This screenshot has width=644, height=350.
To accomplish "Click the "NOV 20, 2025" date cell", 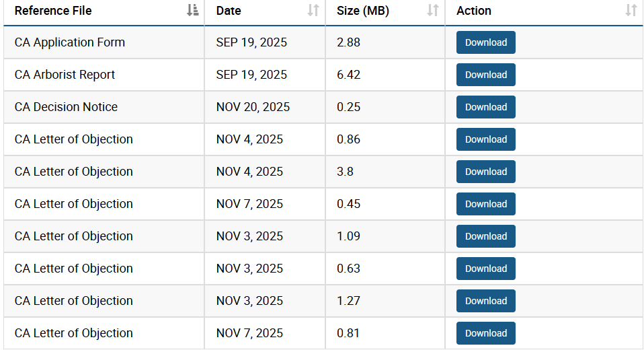I will [x=253, y=107].
